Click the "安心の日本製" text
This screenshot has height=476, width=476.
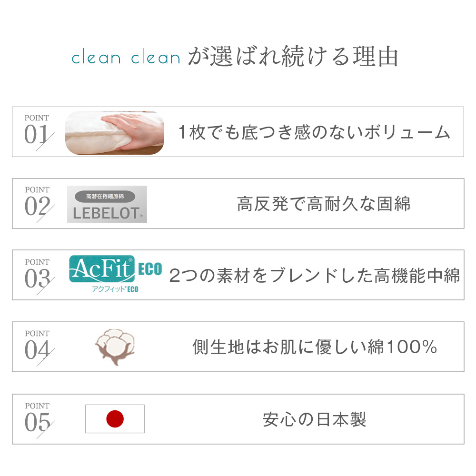click(315, 419)
